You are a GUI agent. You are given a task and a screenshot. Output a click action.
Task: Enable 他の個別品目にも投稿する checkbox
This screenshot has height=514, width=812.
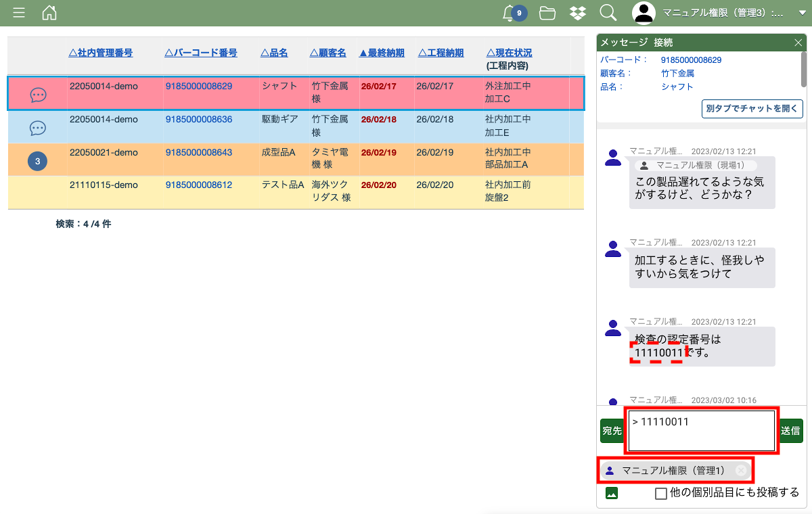click(661, 494)
